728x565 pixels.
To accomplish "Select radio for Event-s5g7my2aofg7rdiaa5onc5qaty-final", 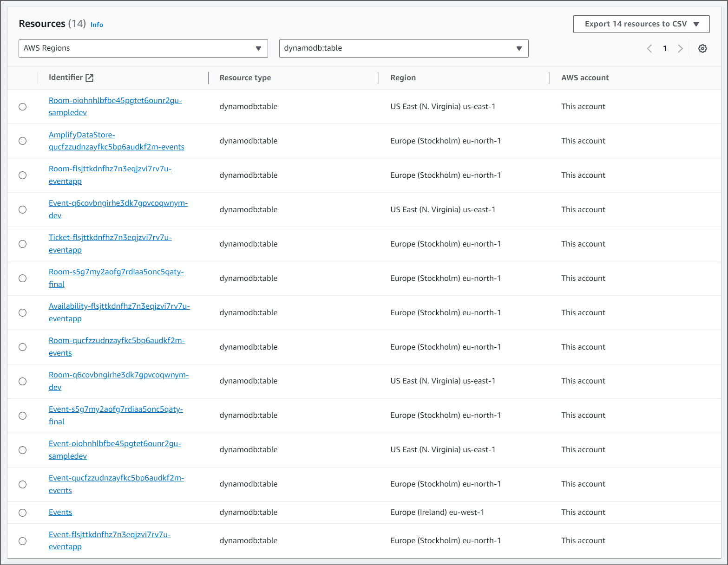I will point(22,416).
